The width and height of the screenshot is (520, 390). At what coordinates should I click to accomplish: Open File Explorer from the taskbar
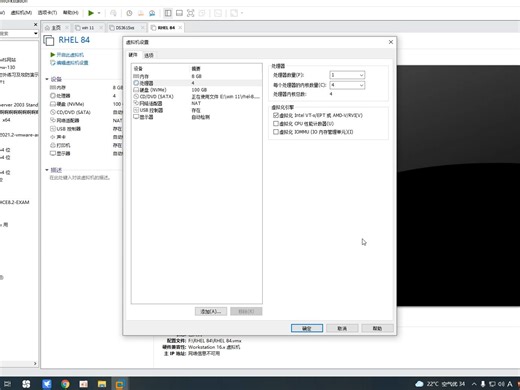coord(102,384)
